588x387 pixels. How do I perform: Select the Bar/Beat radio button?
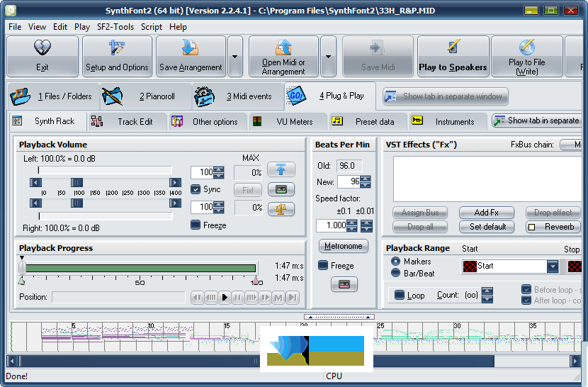tap(395, 273)
